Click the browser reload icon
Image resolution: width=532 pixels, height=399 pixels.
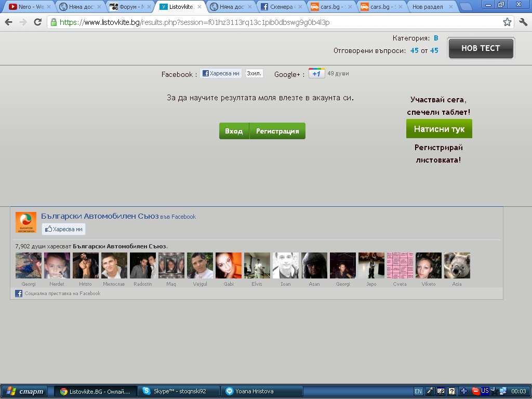point(37,22)
